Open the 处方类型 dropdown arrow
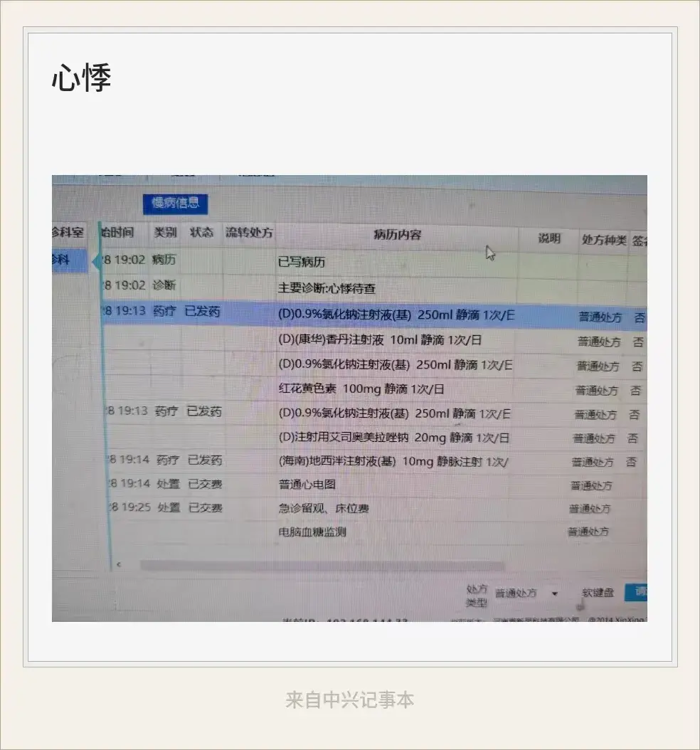700x750 pixels. 555,593
